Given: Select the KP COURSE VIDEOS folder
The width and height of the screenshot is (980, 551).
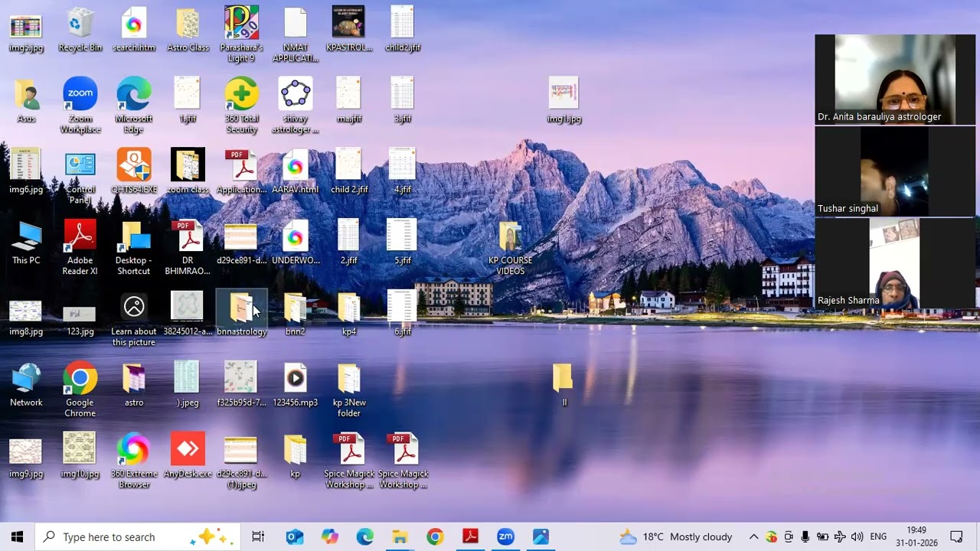Looking at the screenshot, I should pos(510,248).
